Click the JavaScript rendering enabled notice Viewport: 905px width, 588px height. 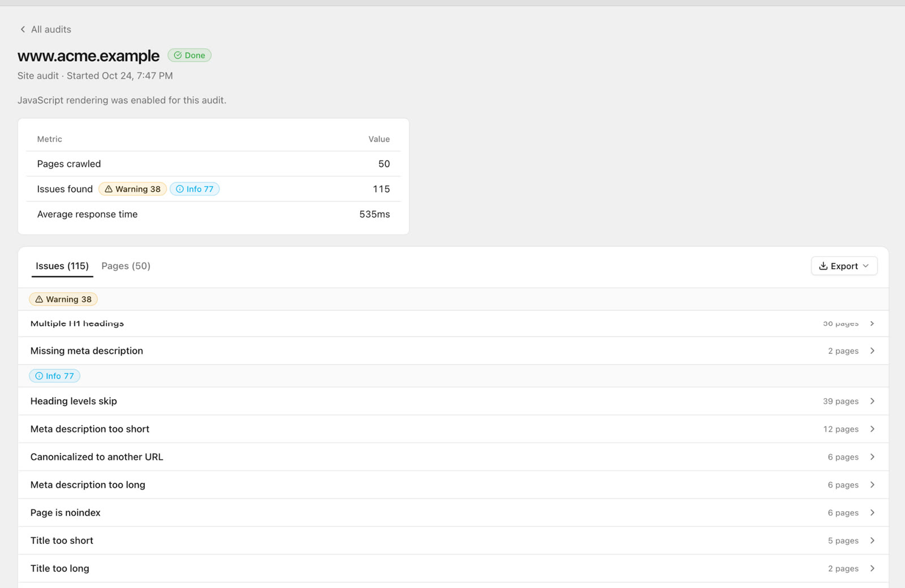[x=122, y=100]
